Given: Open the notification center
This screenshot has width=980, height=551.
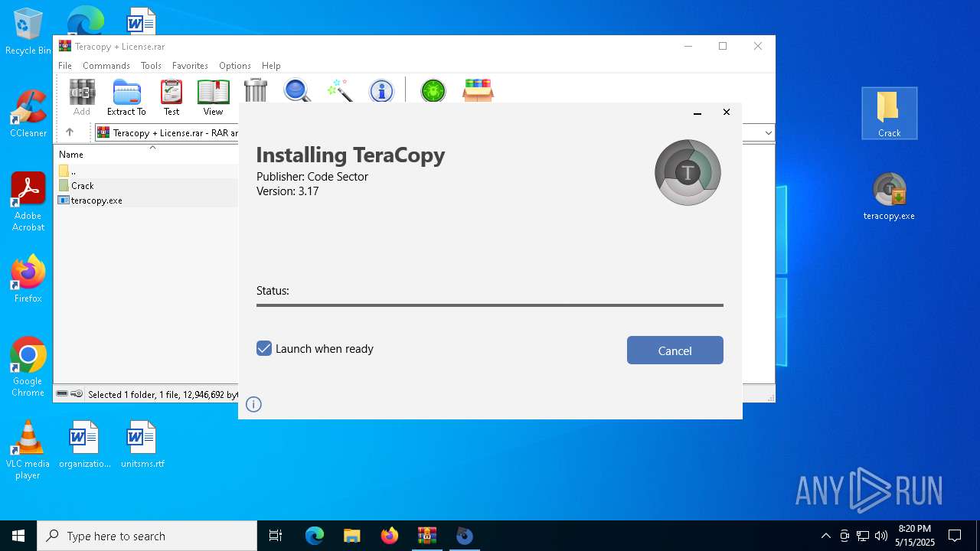Looking at the screenshot, I should [955, 536].
